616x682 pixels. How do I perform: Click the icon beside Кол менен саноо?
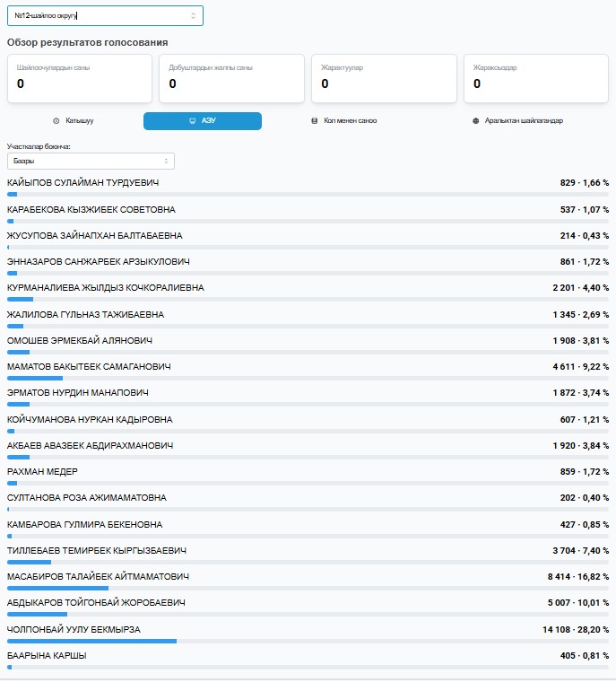(x=314, y=120)
